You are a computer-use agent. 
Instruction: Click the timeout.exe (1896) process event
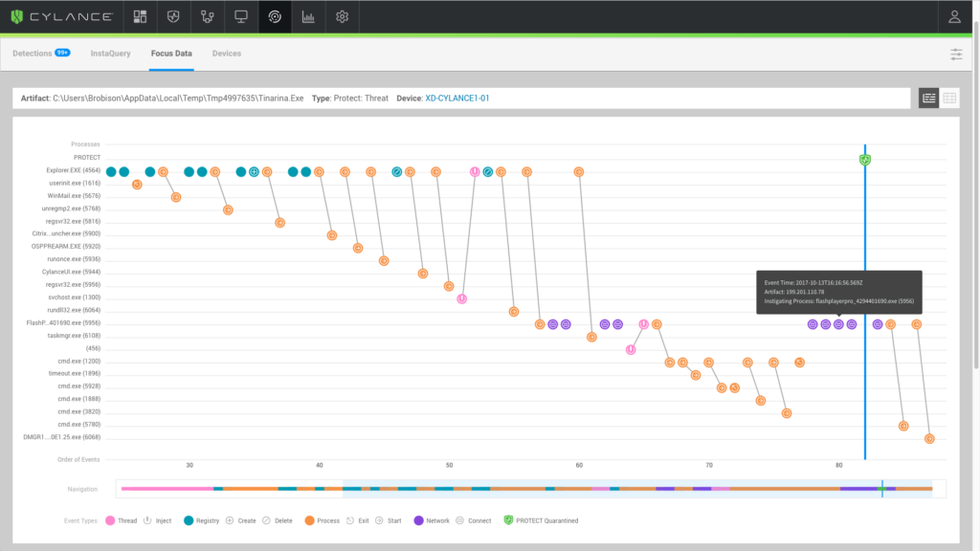[696, 375]
